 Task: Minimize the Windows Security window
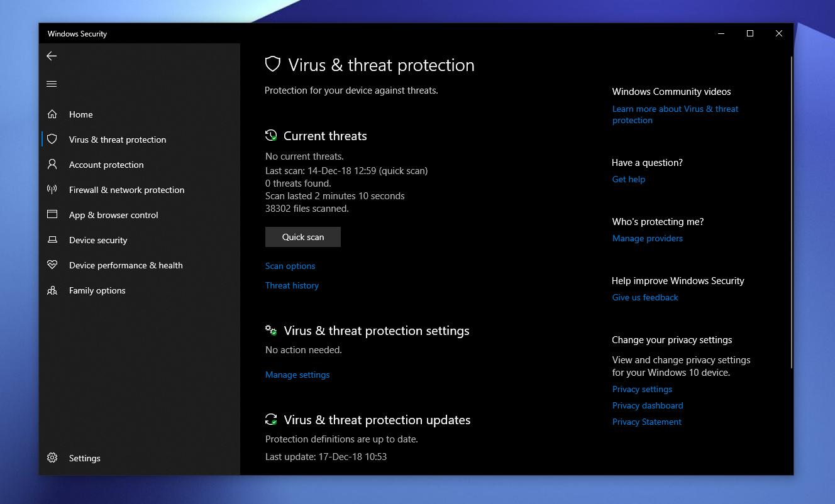tap(721, 33)
